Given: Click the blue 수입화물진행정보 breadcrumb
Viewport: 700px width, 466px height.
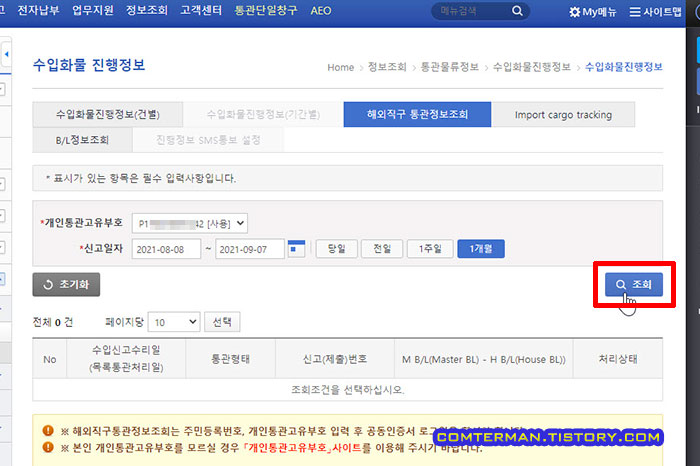Looking at the screenshot, I should tap(624, 67).
